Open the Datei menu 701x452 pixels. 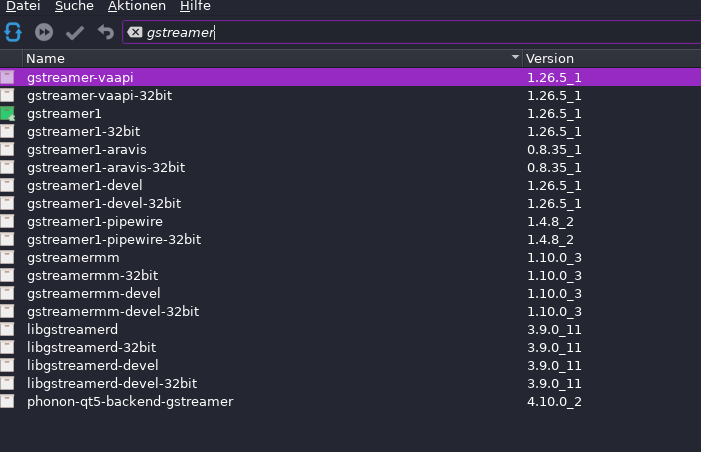(23, 7)
